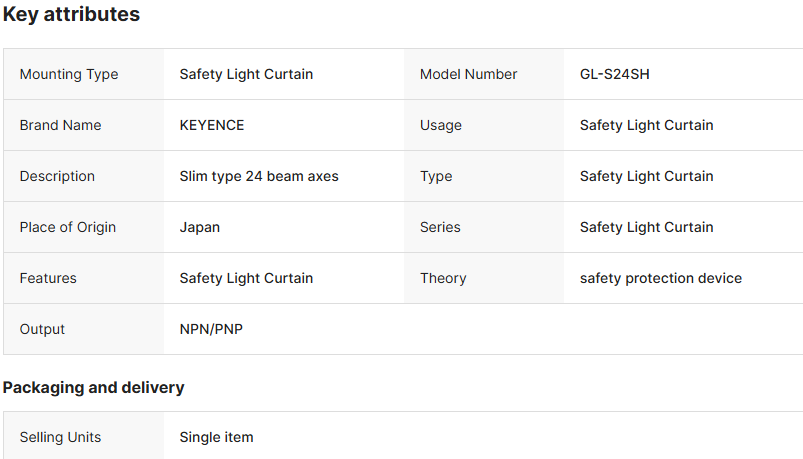This screenshot has width=803, height=459.
Task: Click the NPN/PNP output value
Action: pyautogui.click(x=211, y=329)
